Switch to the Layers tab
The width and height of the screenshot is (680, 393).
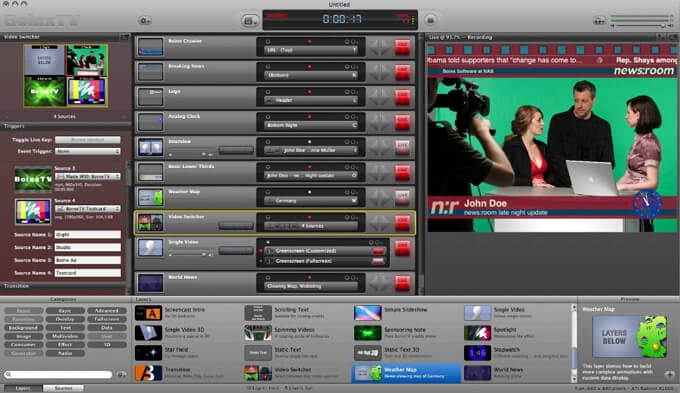[x=23, y=388]
